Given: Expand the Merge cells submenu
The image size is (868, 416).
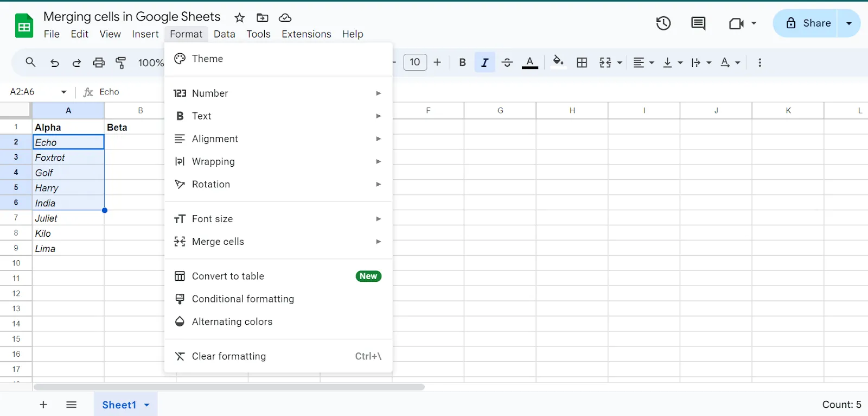Looking at the screenshot, I should (278, 242).
